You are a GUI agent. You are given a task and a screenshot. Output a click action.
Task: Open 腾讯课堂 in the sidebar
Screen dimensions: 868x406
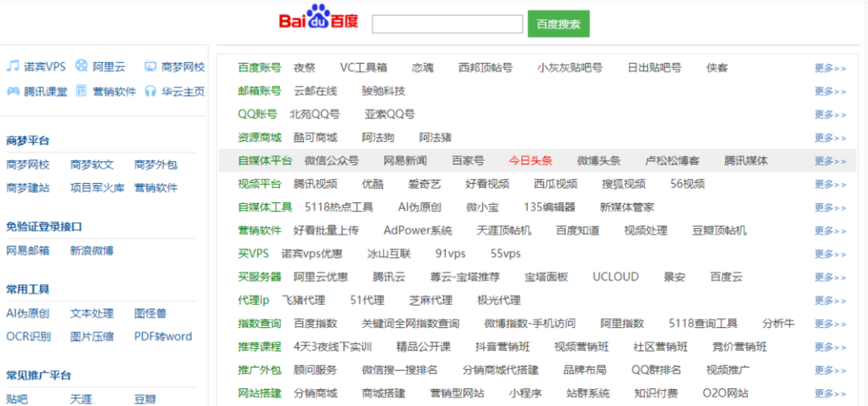click(45, 92)
